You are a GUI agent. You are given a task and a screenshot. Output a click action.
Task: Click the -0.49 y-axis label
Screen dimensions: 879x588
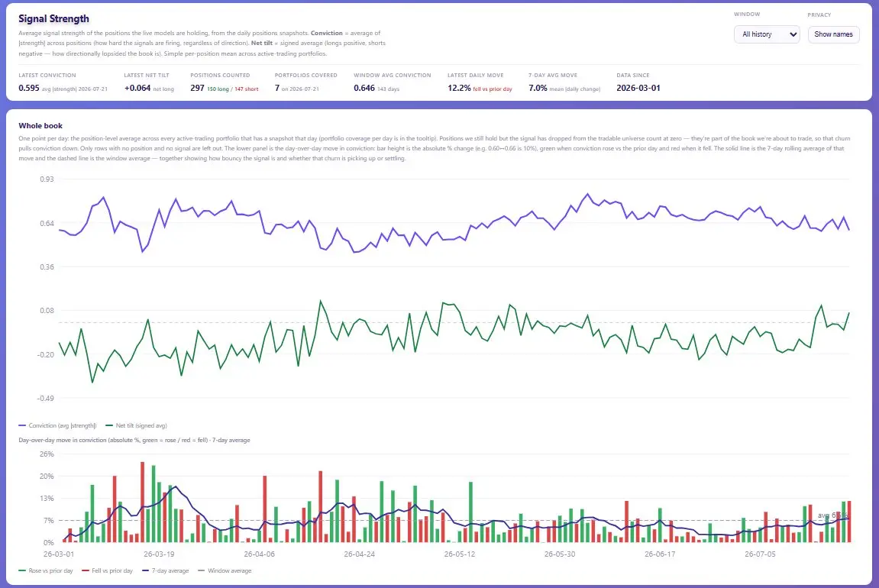(46, 399)
